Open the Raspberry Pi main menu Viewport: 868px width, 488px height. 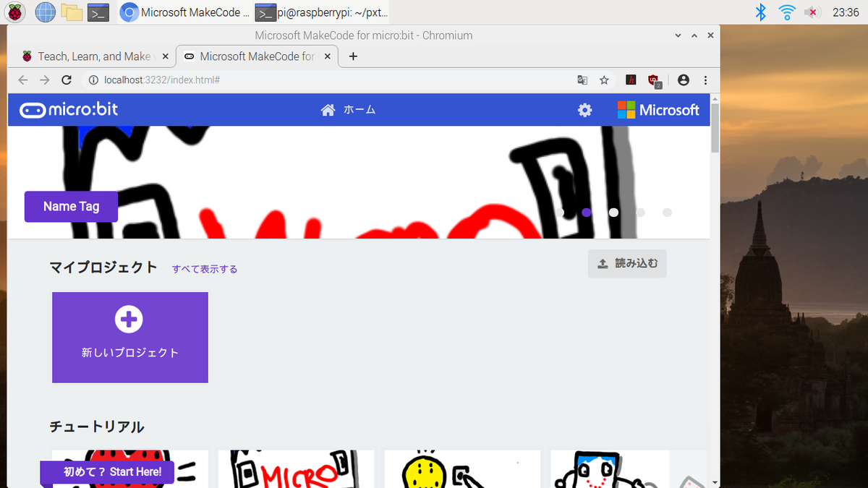pos(15,12)
